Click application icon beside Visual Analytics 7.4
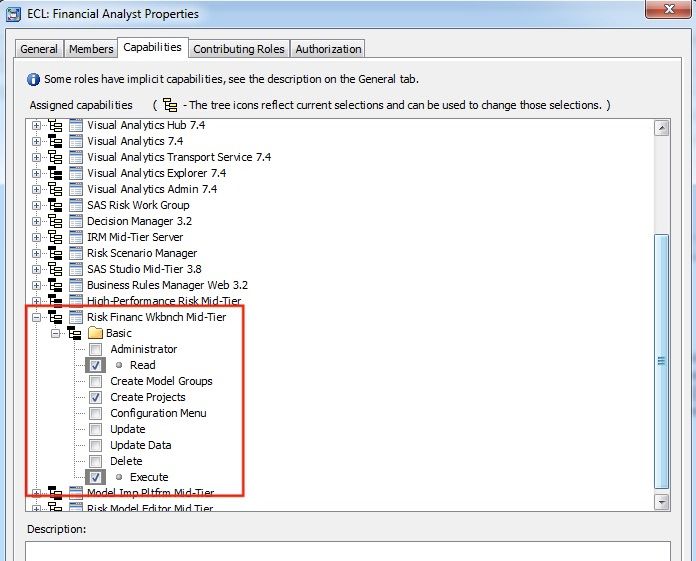696x561 pixels. click(x=76, y=142)
